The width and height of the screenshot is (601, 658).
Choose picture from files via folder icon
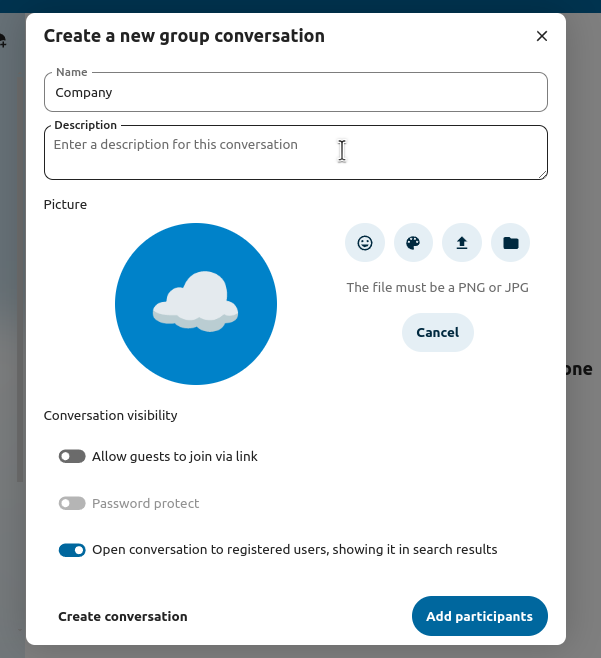(x=510, y=242)
